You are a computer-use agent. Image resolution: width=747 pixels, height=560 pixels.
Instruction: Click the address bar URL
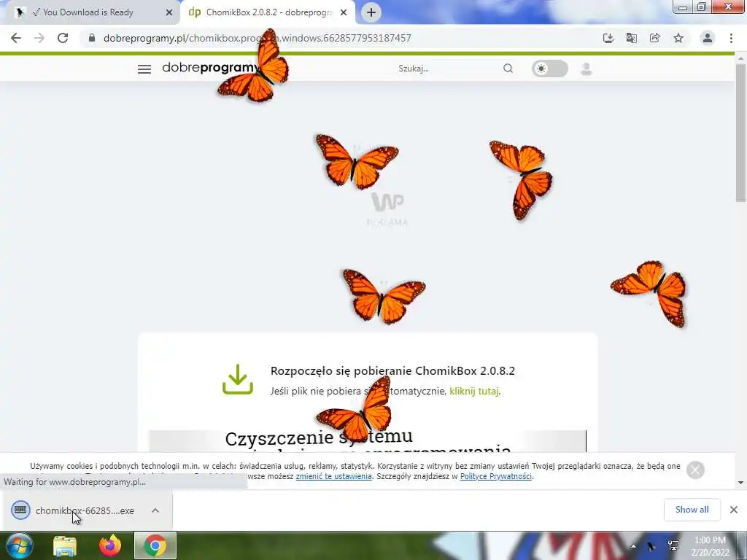click(x=258, y=38)
